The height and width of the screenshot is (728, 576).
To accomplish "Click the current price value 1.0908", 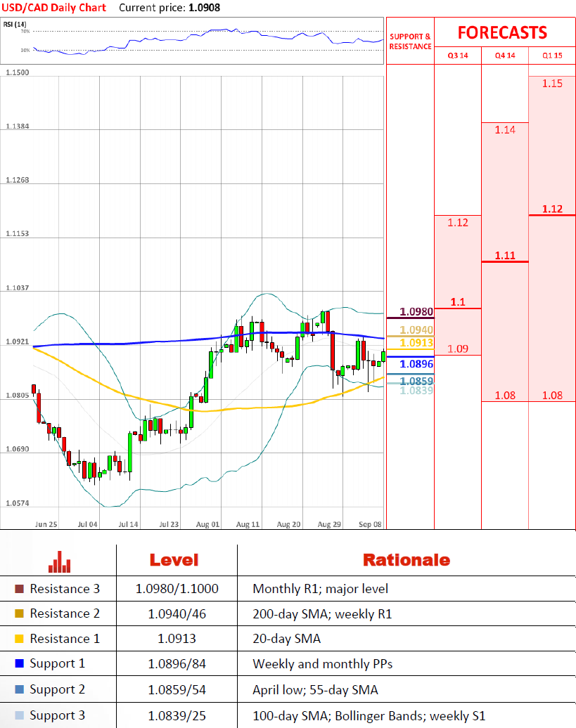I will pyautogui.click(x=205, y=8).
